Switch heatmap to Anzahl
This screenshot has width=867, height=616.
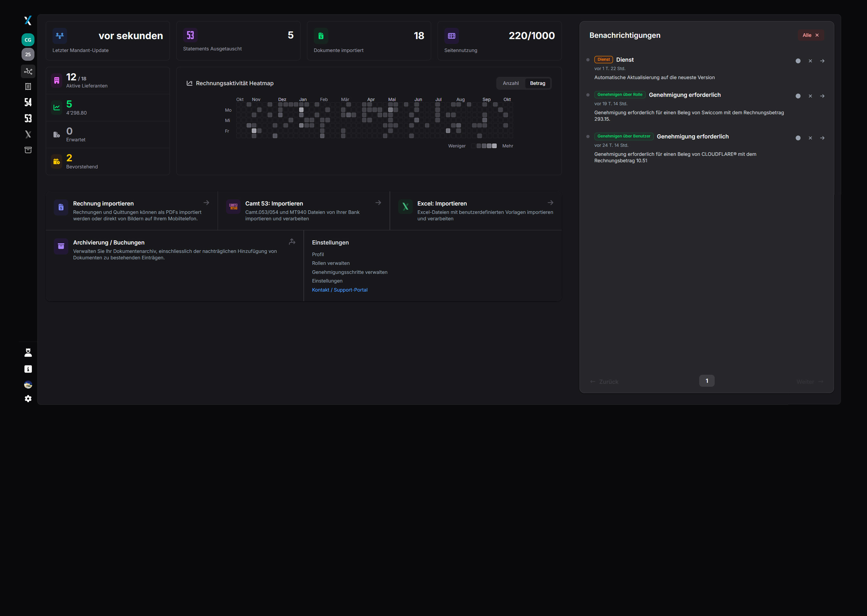pos(511,83)
